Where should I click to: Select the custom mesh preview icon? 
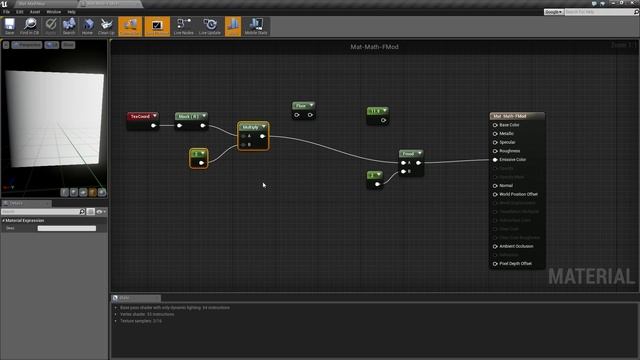pyautogui.click(x=102, y=192)
